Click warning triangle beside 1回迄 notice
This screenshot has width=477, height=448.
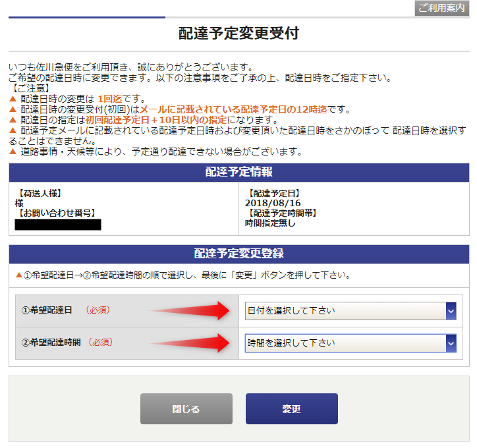(x=13, y=99)
